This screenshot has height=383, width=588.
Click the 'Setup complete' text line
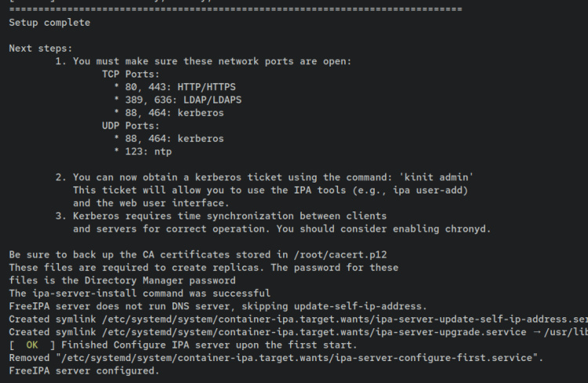click(x=49, y=23)
